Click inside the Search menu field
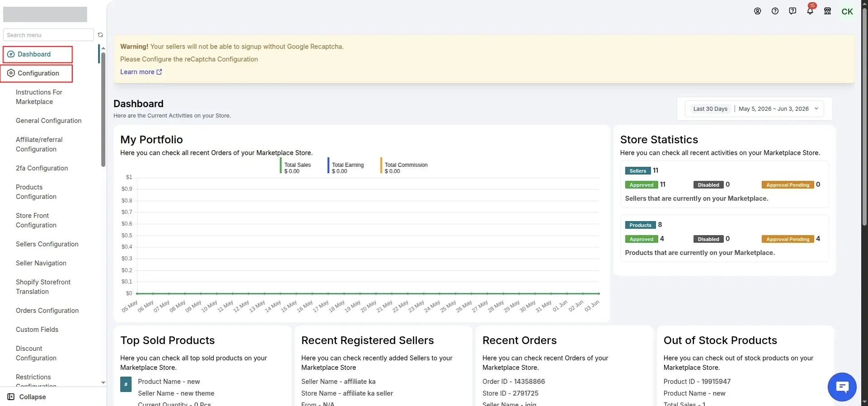This screenshot has height=406, width=868. (48, 35)
